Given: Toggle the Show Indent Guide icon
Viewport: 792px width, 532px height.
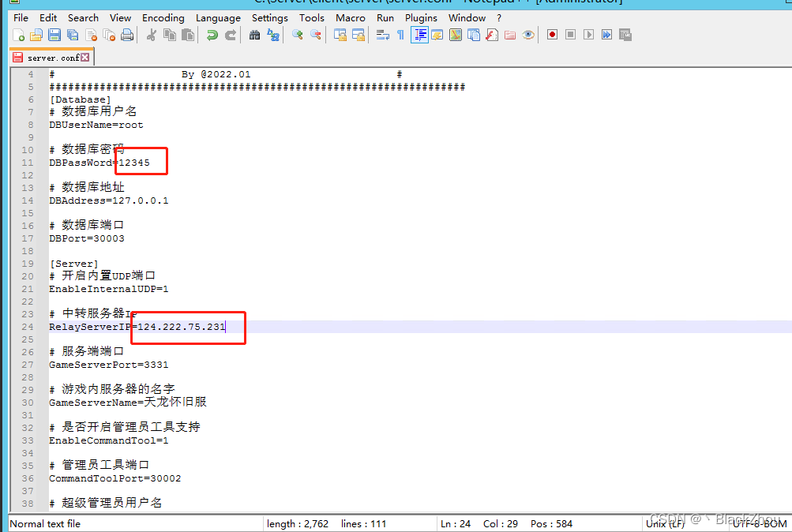Looking at the screenshot, I should tap(419, 34).
